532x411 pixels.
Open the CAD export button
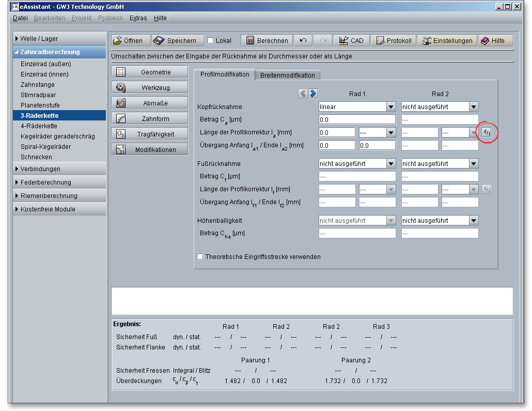351,41
